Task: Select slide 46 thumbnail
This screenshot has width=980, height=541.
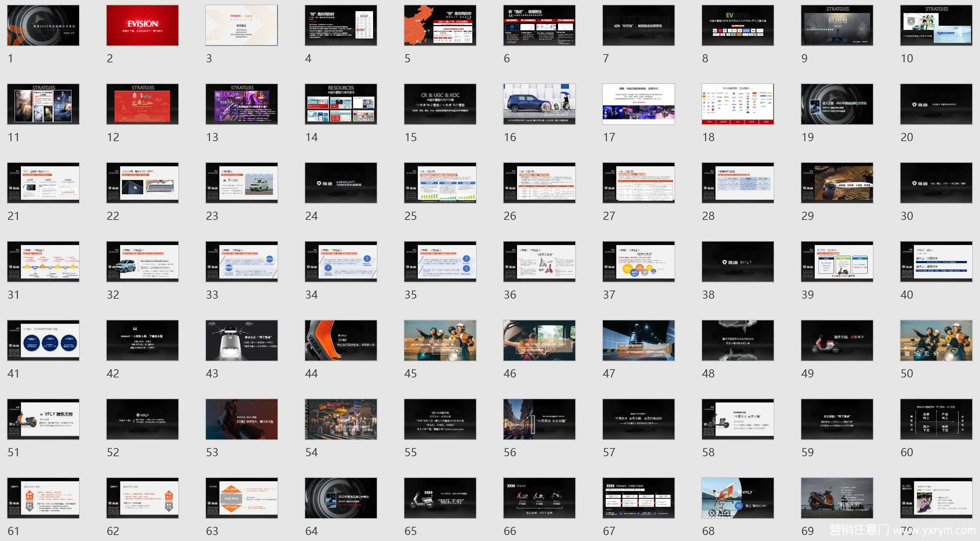Action: [x=539, y=341]
